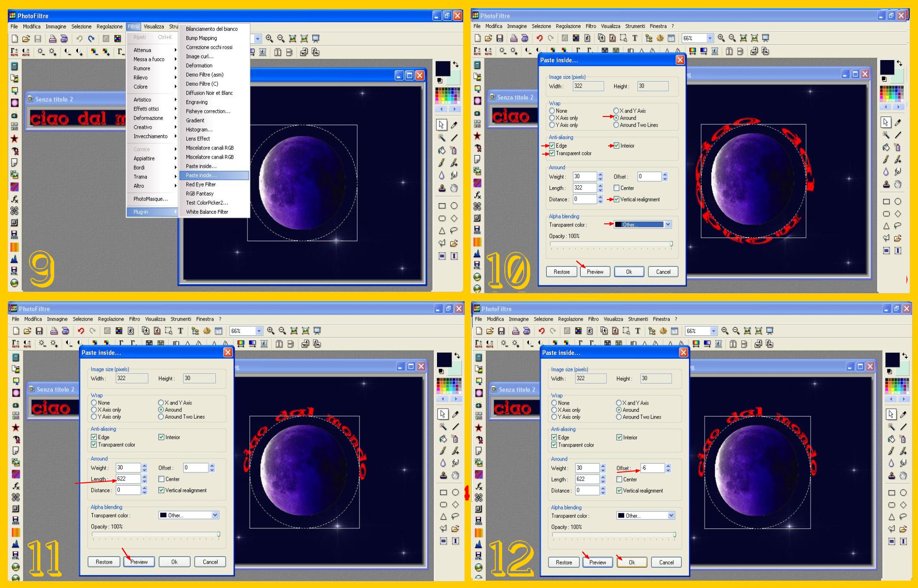918x588 pixels.
Task: Click Preview button in step 11 dialog
Action: point(139,562)
